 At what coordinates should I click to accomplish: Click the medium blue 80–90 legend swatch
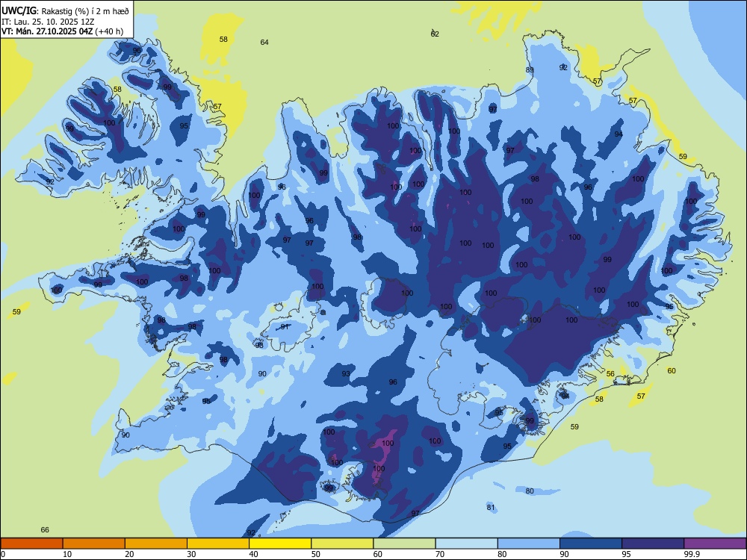coord(529,544)
